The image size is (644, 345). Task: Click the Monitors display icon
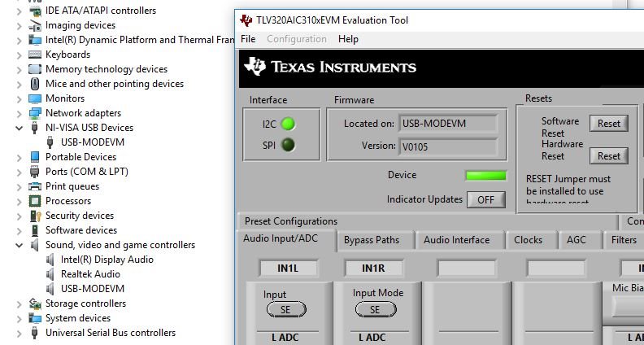[35, 98]
